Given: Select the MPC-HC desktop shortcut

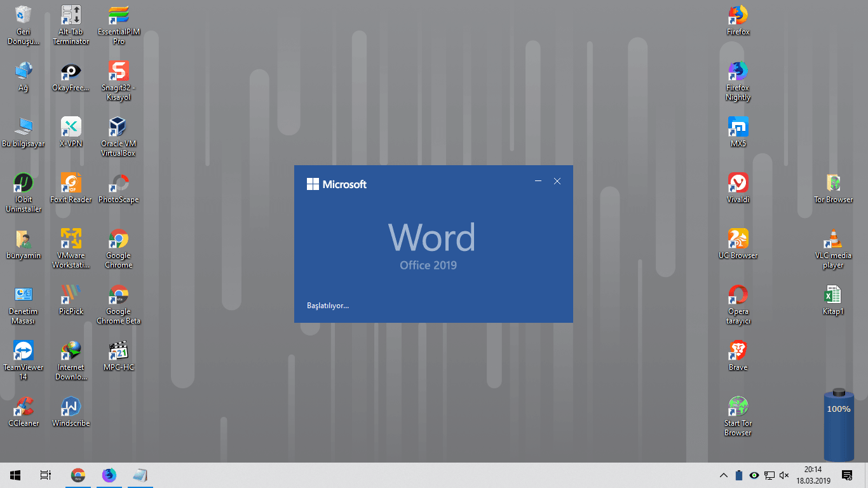Looking at the screenshot, I should tap(118, 356).
